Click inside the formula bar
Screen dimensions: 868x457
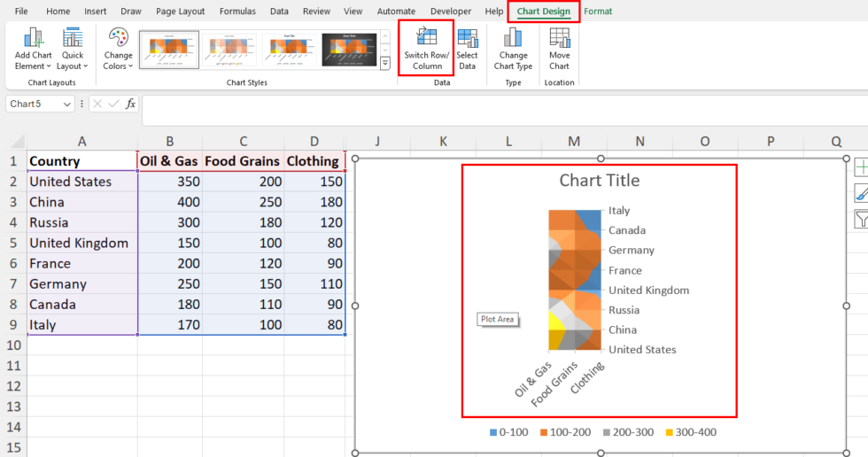point(504,110)
